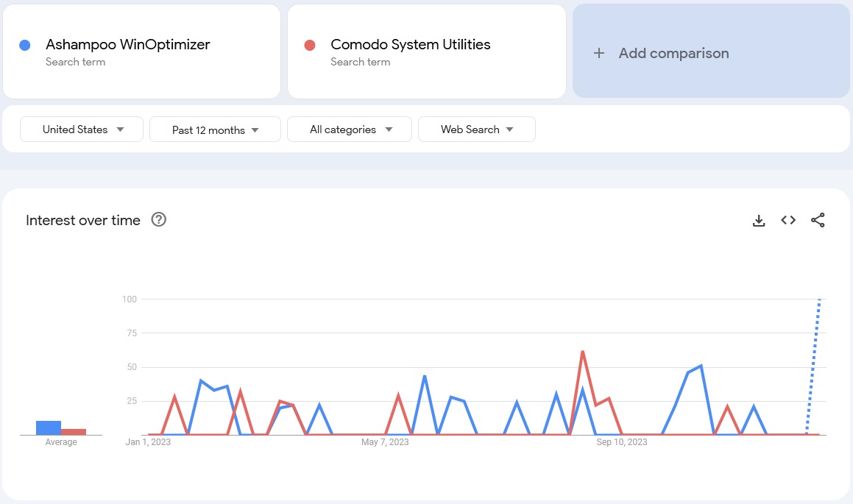Click 'Search term' under Ashampoo WinOptimizer
This screenshot has width=853, height=504.
click(76, 62)
